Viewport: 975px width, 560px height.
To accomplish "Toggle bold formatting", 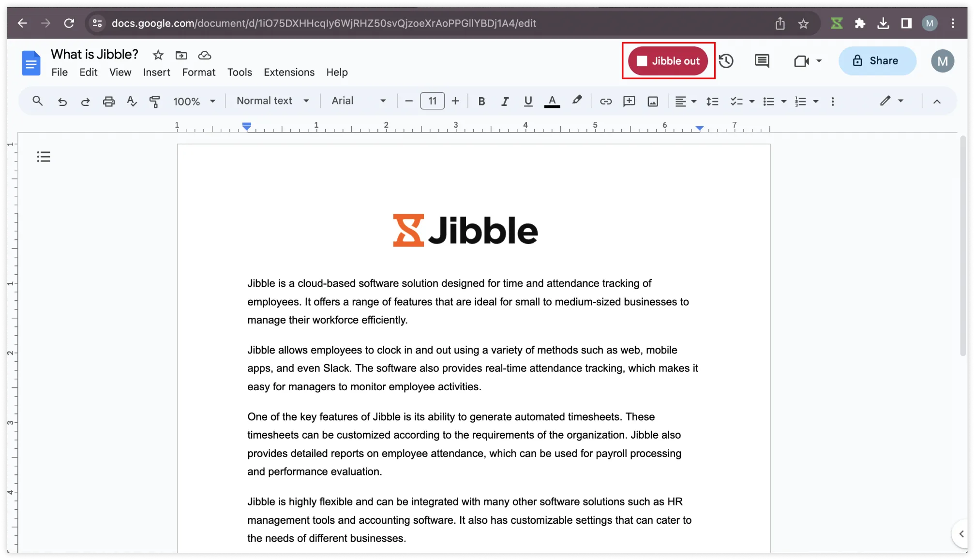I will tap(481, 101).
